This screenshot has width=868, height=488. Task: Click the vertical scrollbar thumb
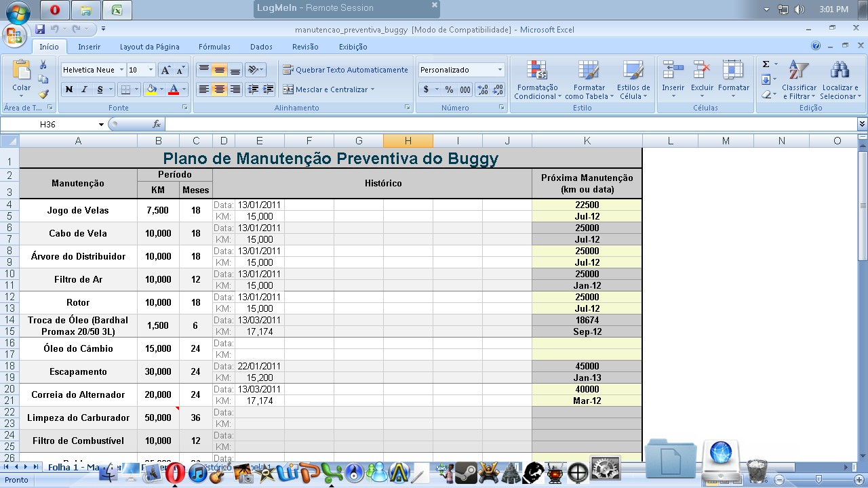(863, 205)
